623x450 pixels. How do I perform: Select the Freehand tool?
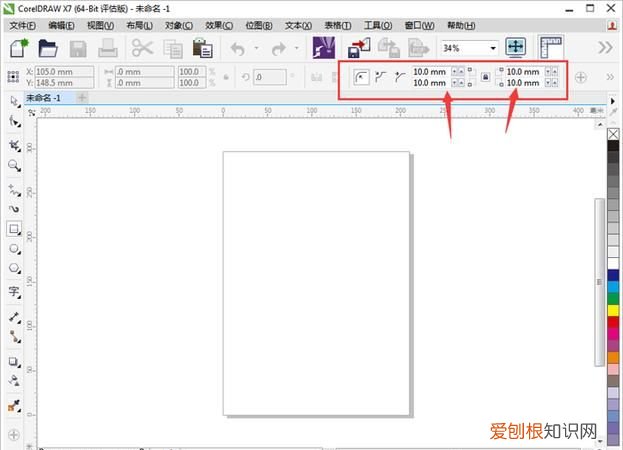click(15, 191)
